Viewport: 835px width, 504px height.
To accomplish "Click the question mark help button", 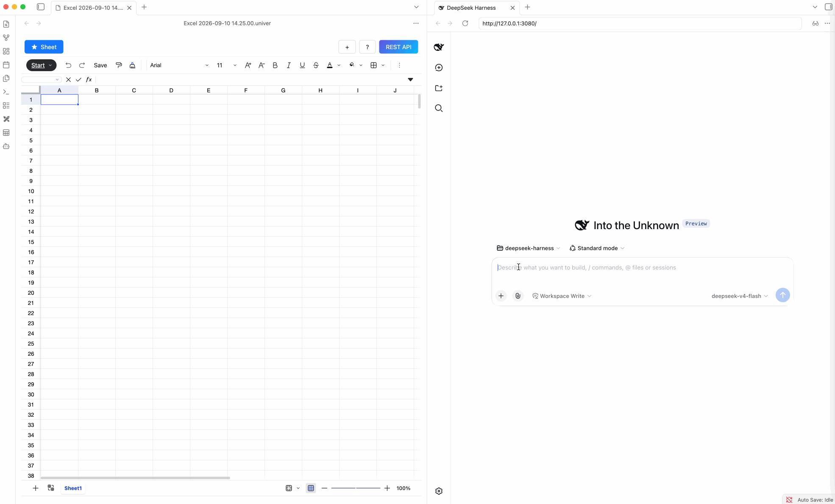I will (367, 47).
